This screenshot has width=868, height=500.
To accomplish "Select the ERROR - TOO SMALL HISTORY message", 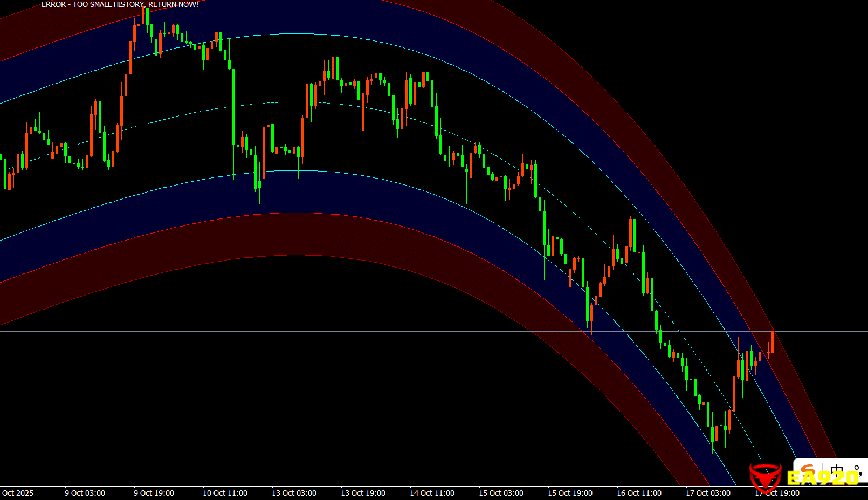I will coord(120,4).
